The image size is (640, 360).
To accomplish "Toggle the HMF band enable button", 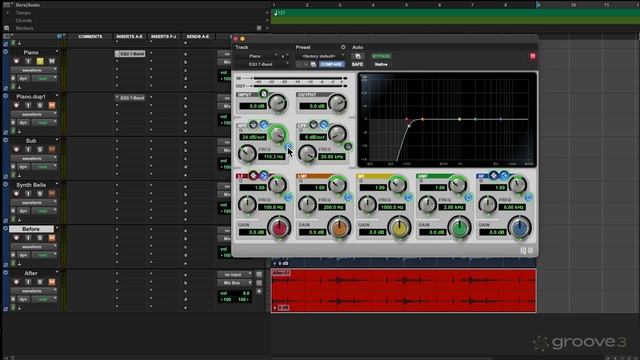I will [468, 198].
